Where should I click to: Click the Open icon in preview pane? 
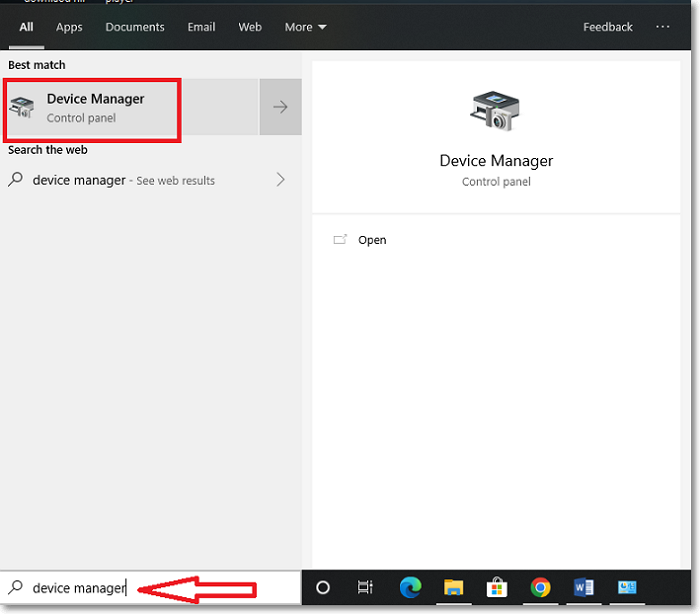pos(340,240)
